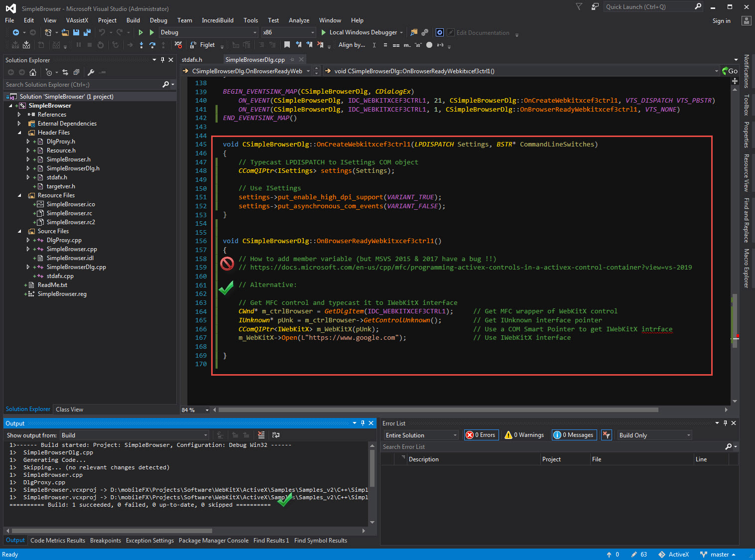
Task: Click the Home icon in Solution Explorer
Action: (33, 72)
